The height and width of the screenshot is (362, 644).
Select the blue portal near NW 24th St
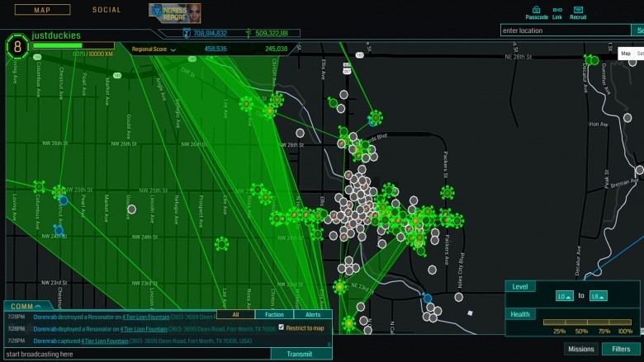(x=59, y=230)
